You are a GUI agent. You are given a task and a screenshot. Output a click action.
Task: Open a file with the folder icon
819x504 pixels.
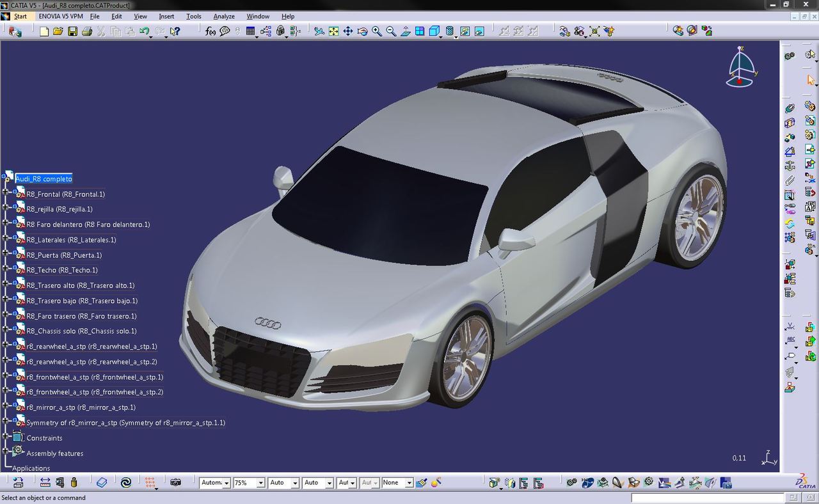58,31
